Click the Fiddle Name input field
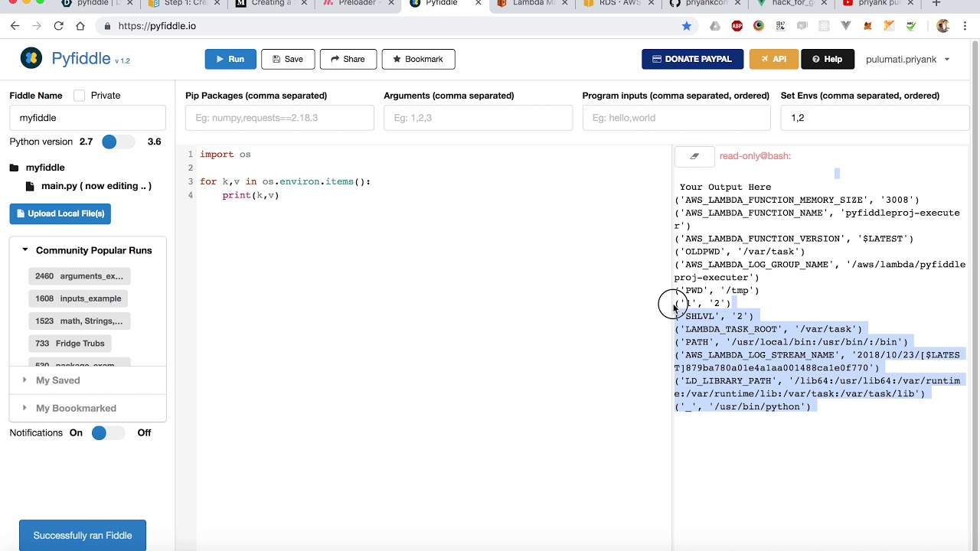Screen dimensions: 980x551 (x=88, y=118)
